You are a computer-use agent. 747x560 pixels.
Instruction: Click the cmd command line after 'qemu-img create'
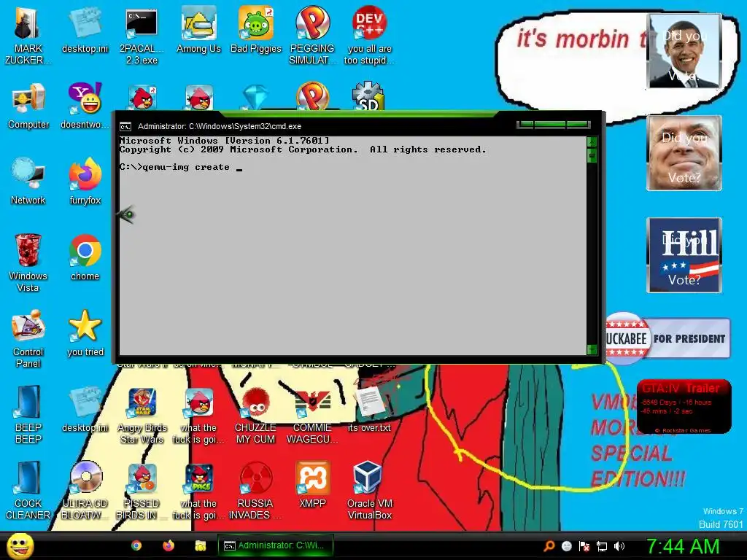[x=239, y=168]
